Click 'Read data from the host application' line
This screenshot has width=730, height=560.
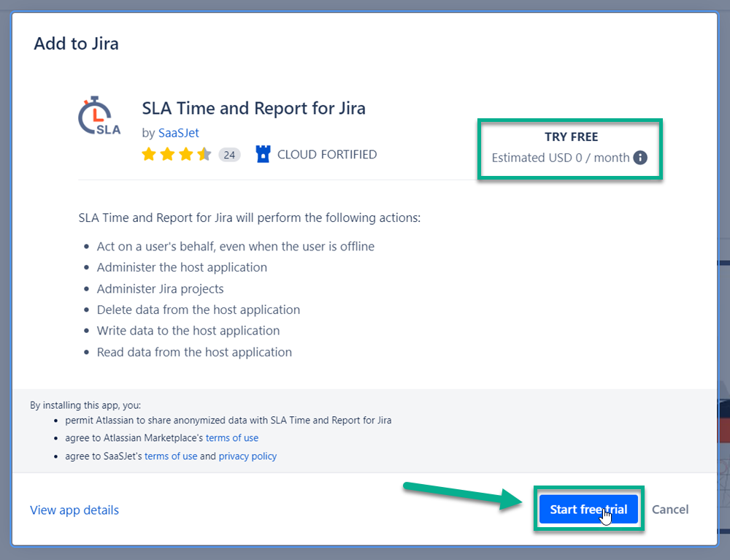click(x=194, y=353)
